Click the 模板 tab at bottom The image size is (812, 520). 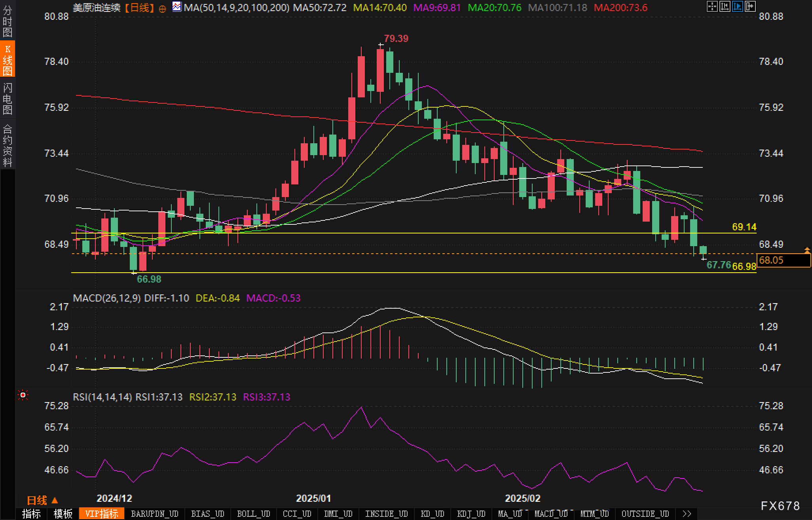(63, 514)
